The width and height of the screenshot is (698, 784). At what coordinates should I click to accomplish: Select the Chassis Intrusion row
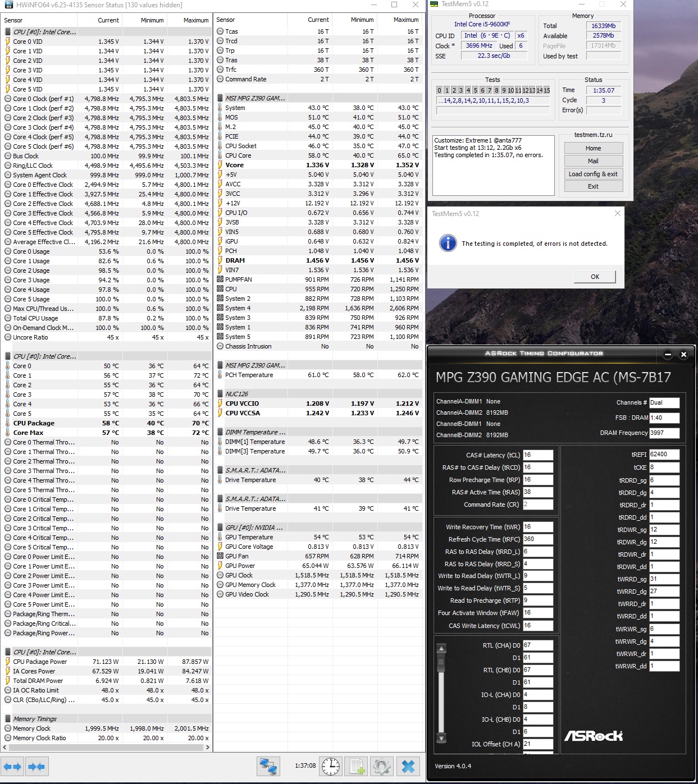318,346
